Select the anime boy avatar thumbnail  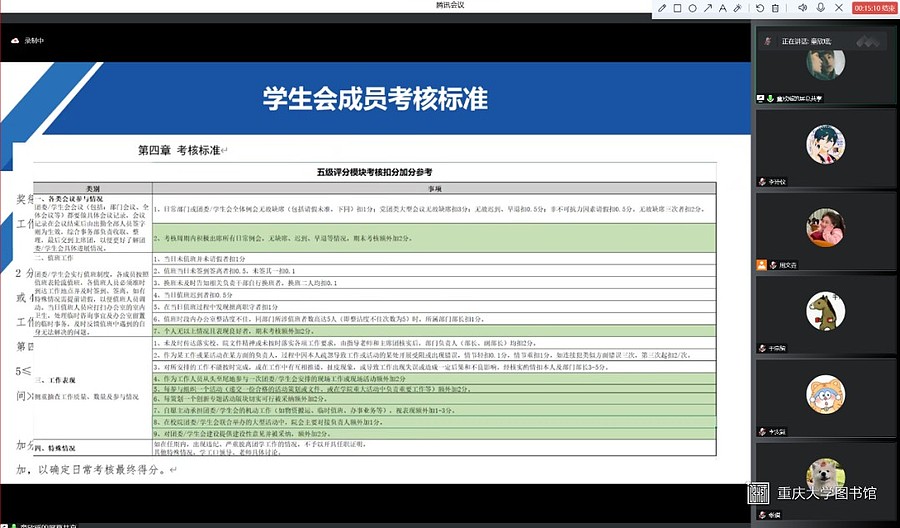(x=826, y=144)
